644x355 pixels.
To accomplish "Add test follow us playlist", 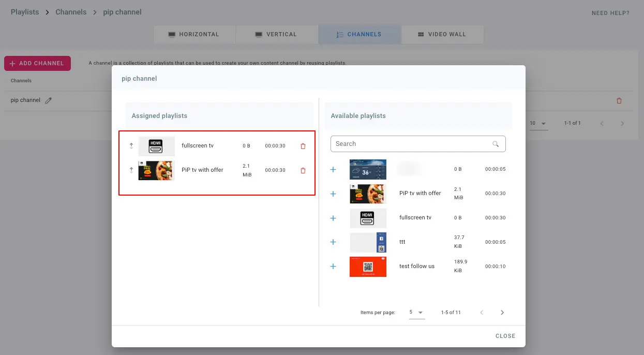I will pos(333,267).
